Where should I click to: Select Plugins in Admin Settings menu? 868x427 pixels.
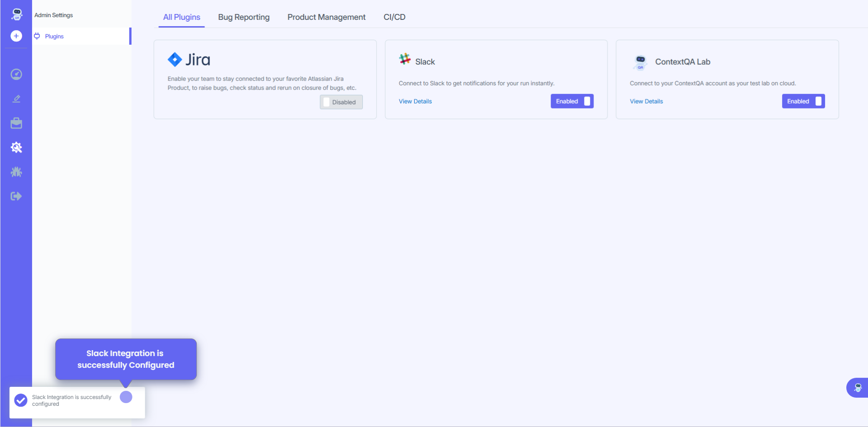coord(54,37)
